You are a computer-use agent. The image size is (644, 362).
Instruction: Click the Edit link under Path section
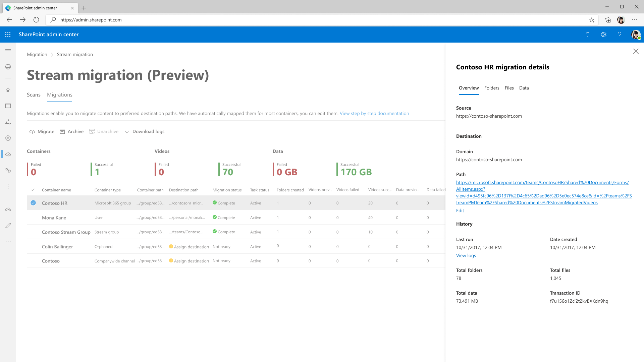click(460, 210)
